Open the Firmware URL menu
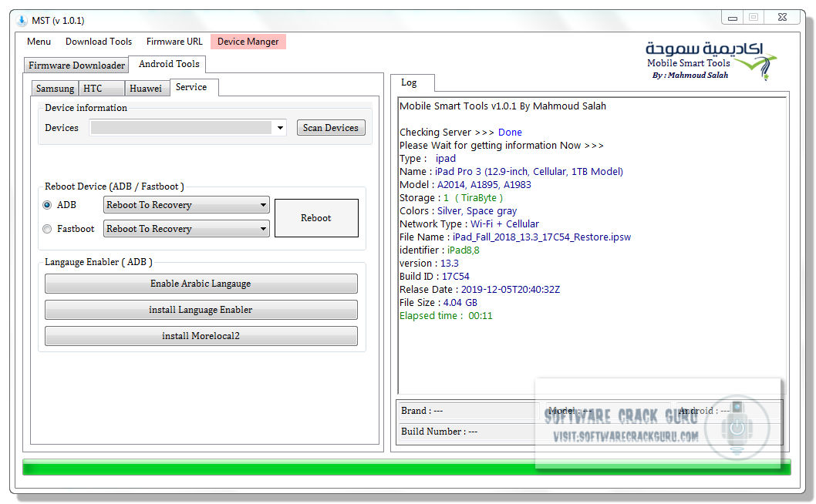This screenshot has width=816, height=504. (x=174, y=42)
